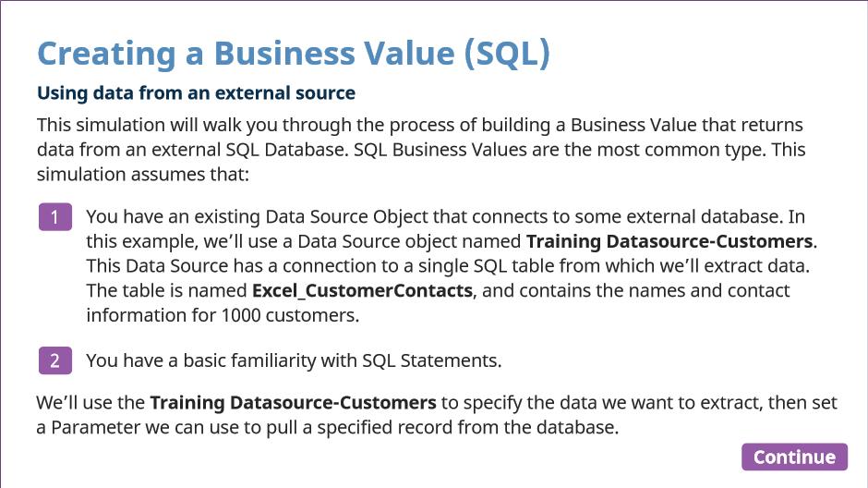Click the bold Excel_CustomerContacts table name
868x488 pixels.
(x=362, y=291)
